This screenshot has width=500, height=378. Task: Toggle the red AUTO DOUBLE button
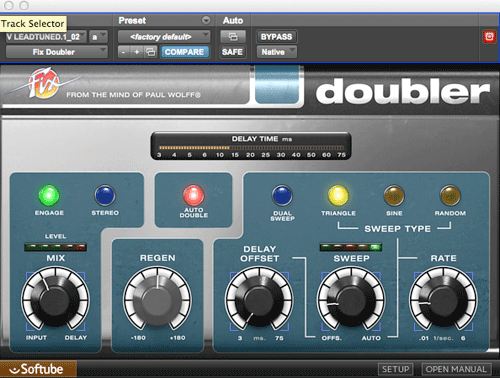(193, 195)
